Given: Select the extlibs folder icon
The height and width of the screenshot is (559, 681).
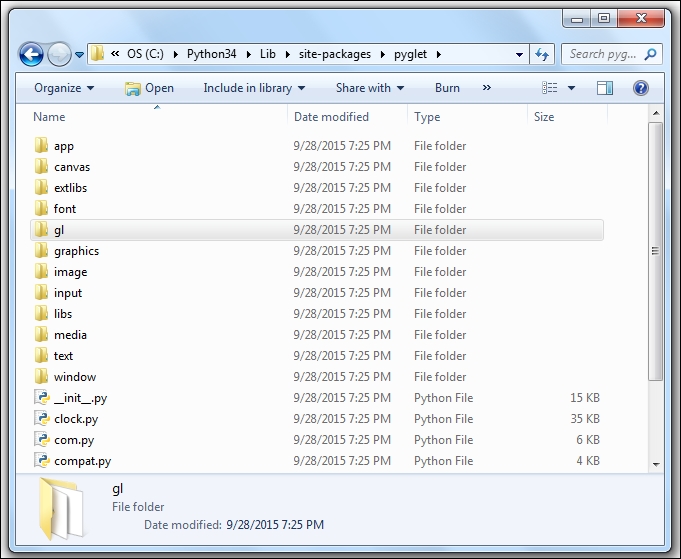Looking at the screenshot, I should [41, 187].
